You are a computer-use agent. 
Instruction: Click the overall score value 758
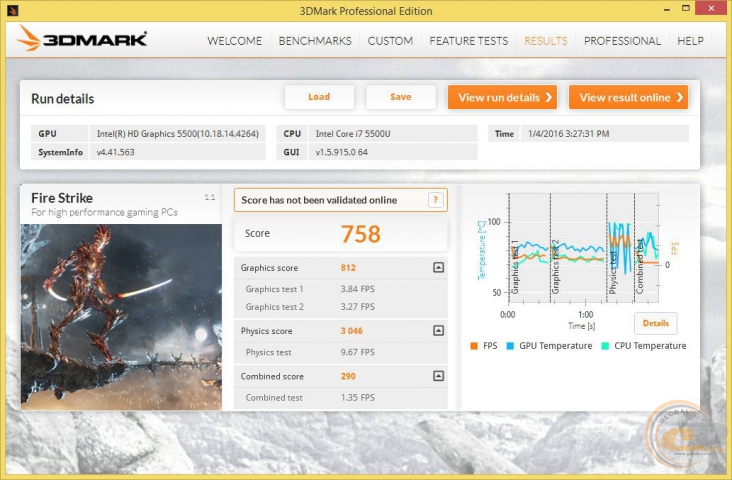pyautogui.click(x=360, y=234)
